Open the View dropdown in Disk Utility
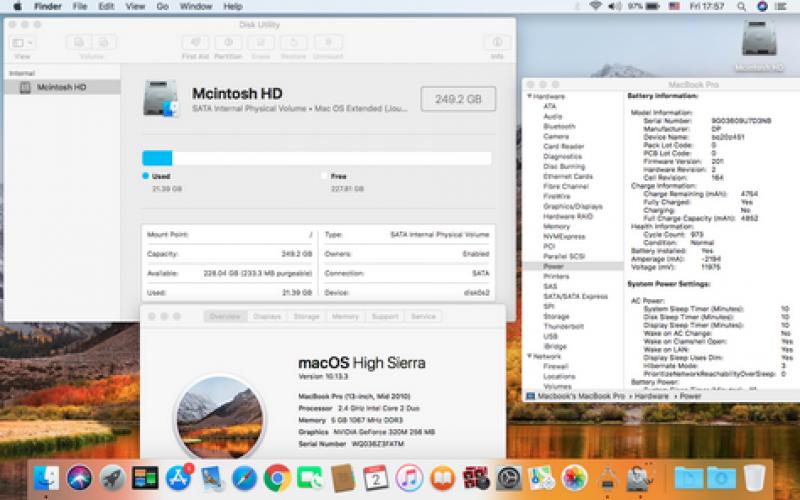This screenshot has height=500, width=800. (x=22, y=43)
